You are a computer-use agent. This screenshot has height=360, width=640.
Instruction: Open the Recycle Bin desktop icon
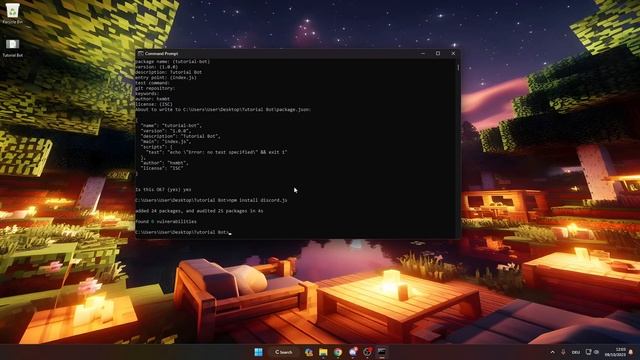point(12,13)
